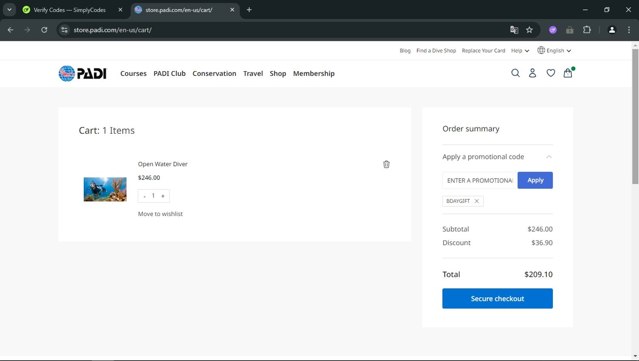Close the store.padi.com cart tab
Screen dimensions: 639x361
(232, 10)
